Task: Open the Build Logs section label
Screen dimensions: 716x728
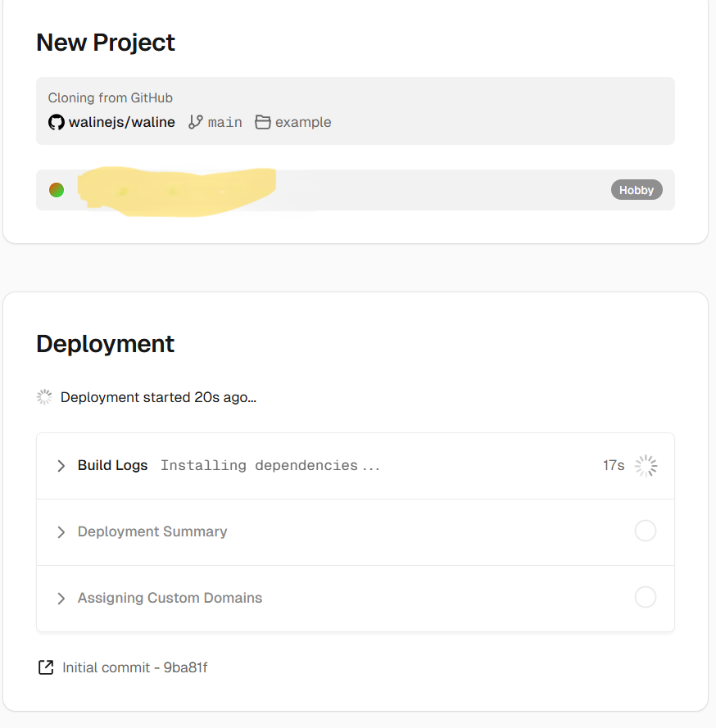Action: pyautogui.click(x=113, y=465)
